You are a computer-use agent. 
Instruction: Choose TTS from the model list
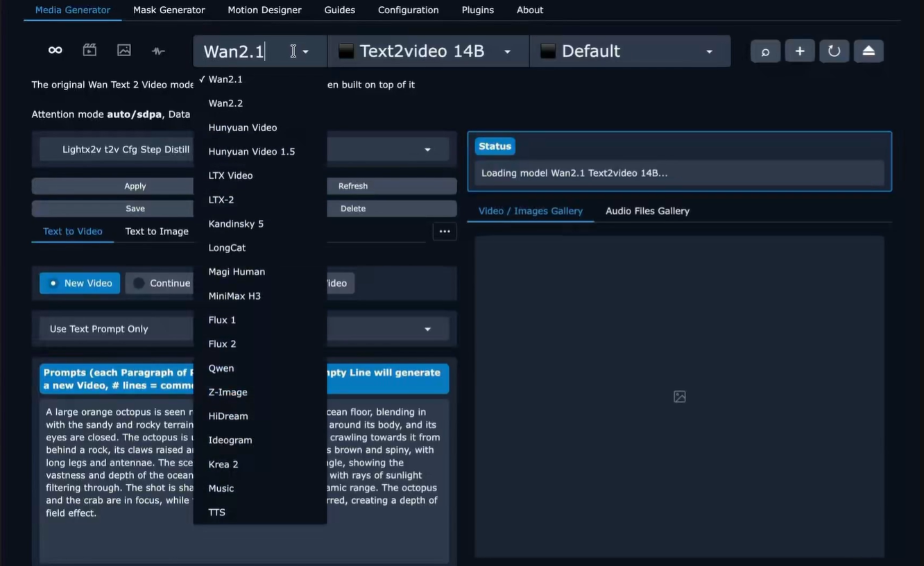point(259,512)
